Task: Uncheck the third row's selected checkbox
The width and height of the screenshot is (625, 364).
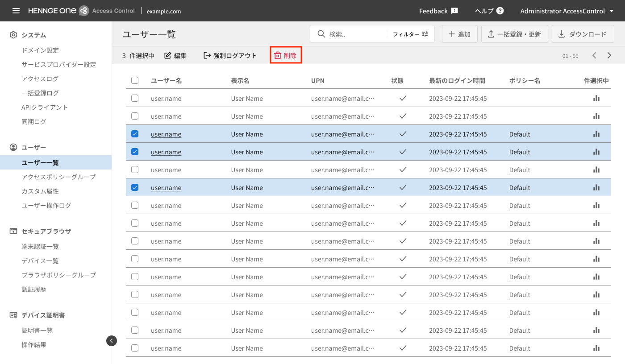Action: pos(135,134)
